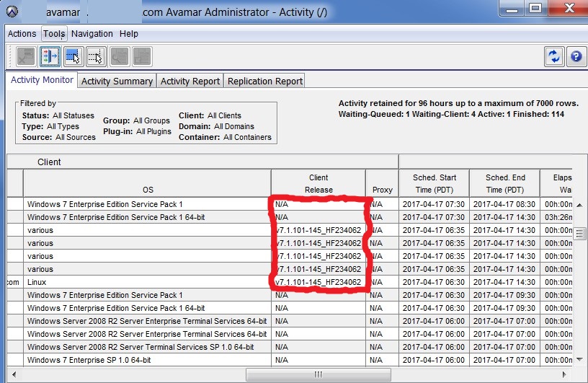Screen dimensions: 588x383
Task: Click 'Domain: All Domains' filter text
Action: click(216, 126)
